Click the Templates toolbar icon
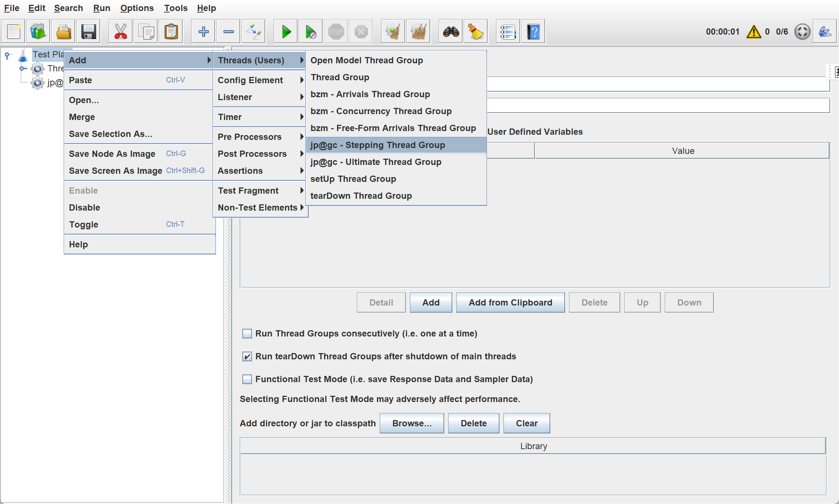Viewport: 839px width, 504px height. pyautogui.click(x=38, y=32)
